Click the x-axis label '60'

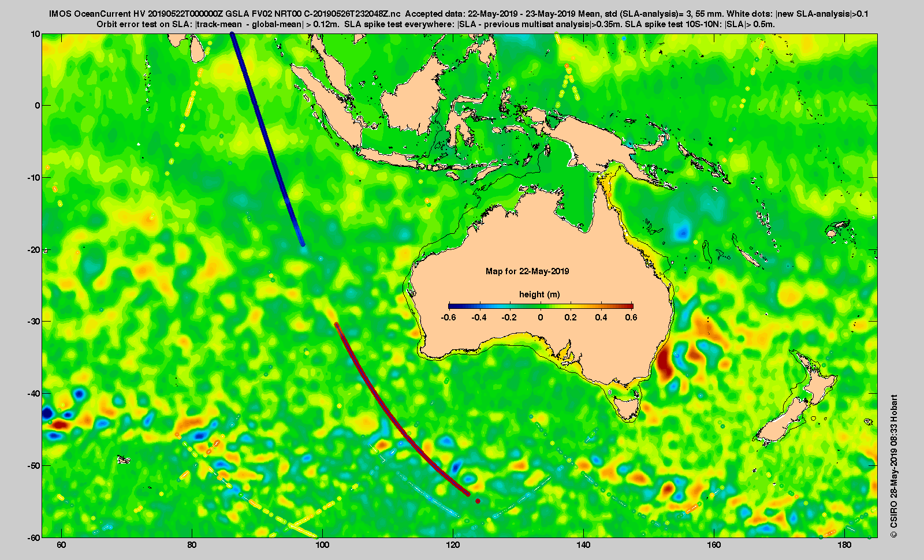point(61,545)
